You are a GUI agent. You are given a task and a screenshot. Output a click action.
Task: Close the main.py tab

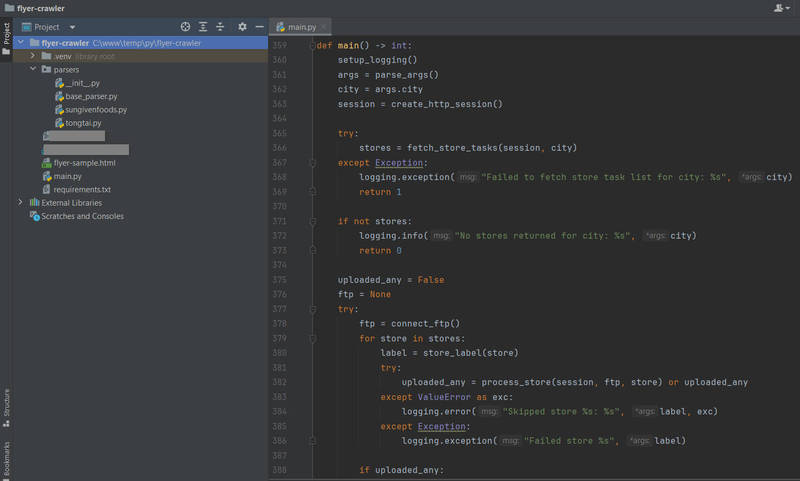pyautogui.click(x=323, y=27)
